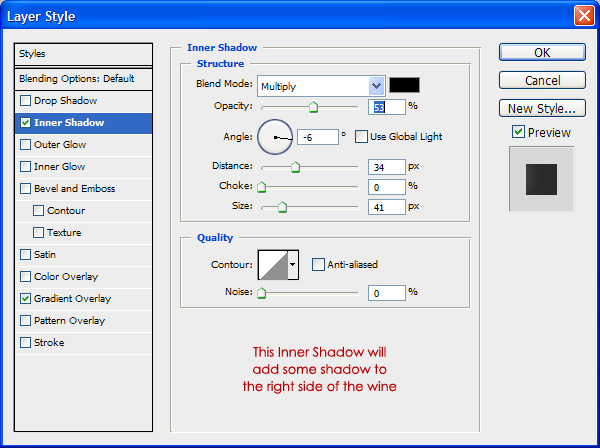Click the Distance slider handle

(x=295, y=167)
